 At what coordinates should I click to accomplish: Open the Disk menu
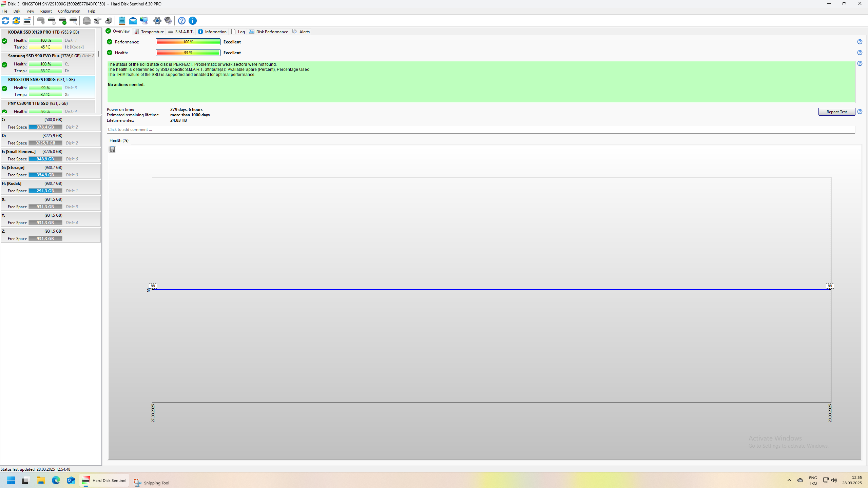tap(17, 11)
